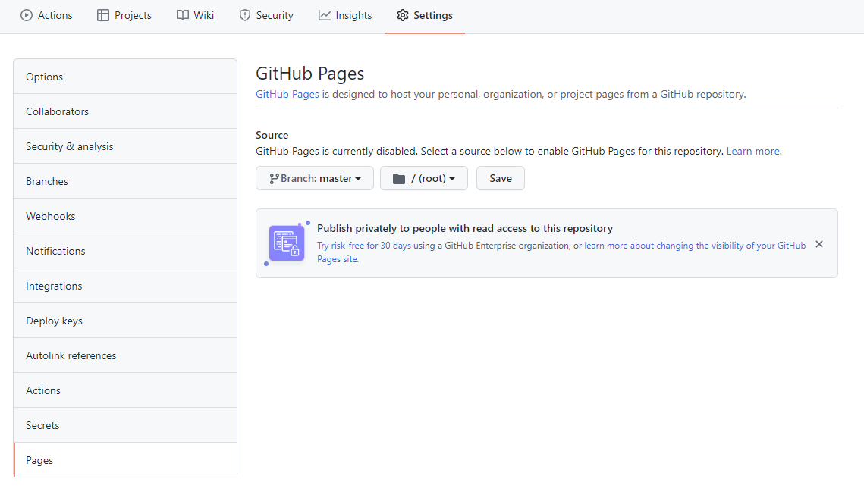Click the Source section label

point(272,135)
